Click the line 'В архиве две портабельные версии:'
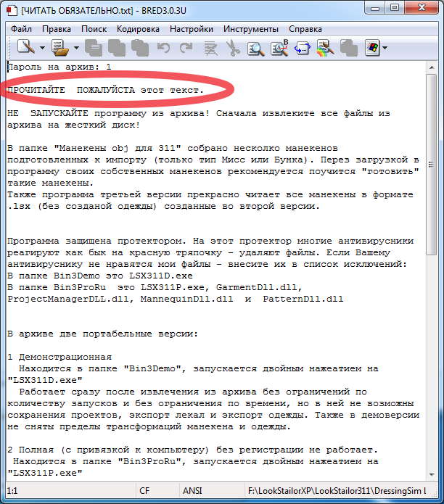 [102, 334]
